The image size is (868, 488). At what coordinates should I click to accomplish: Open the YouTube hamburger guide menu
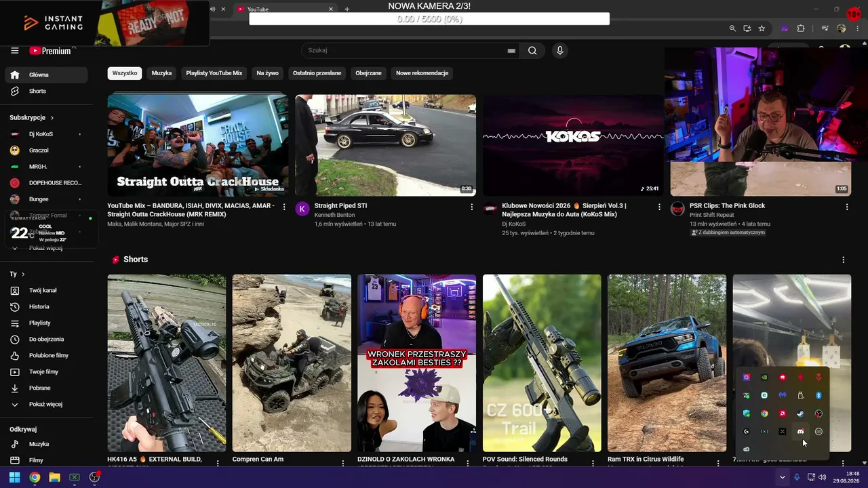(x=14, y=51)
